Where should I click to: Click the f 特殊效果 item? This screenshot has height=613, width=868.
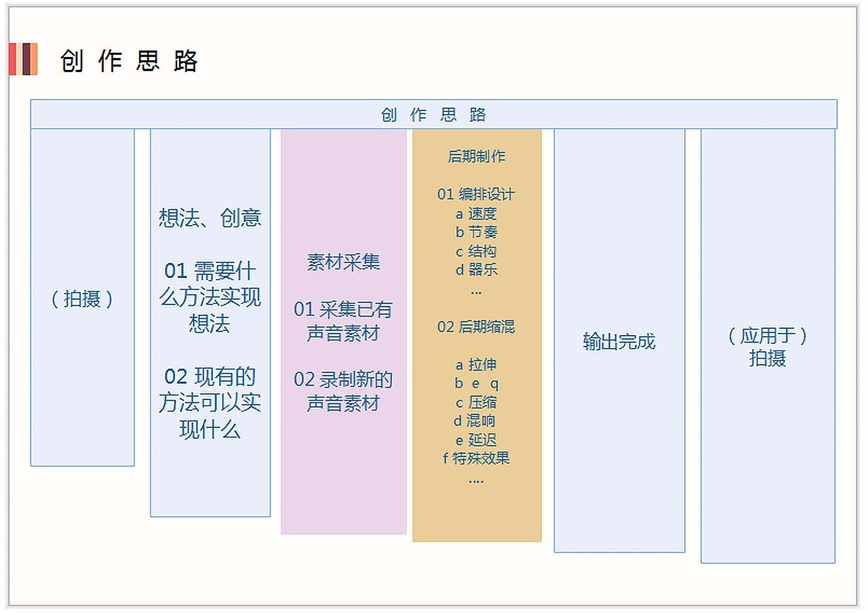[x=476, y=458]
